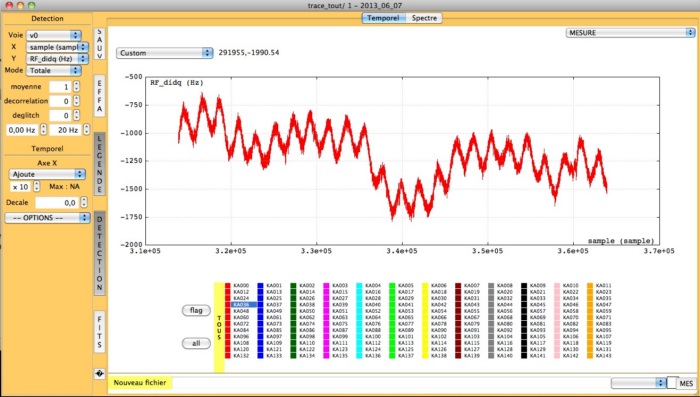
Task: Open the Voie v0 dropdown
Action: coord(54,35)
